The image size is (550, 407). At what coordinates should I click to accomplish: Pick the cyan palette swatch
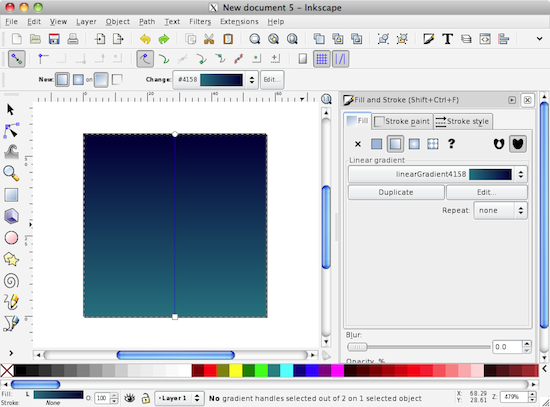[x=287, y=371]
